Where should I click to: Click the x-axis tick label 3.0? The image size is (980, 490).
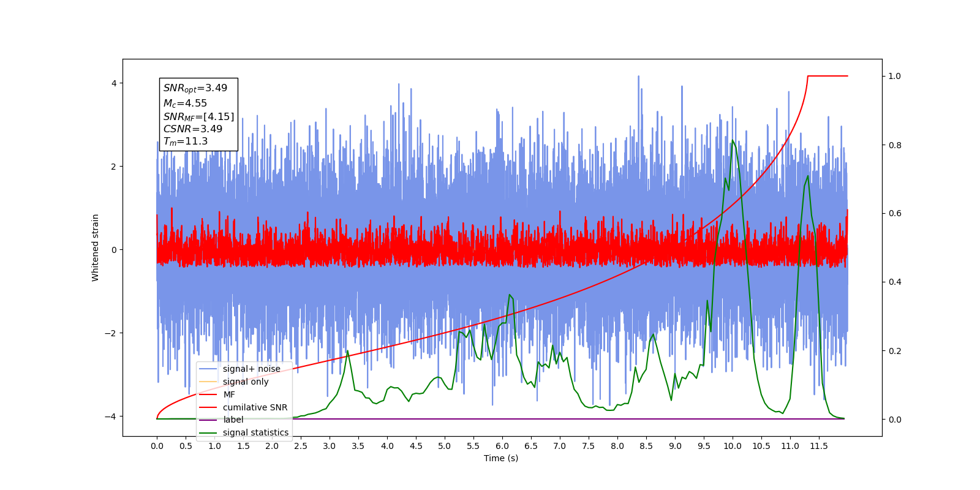tap(330, 446)
